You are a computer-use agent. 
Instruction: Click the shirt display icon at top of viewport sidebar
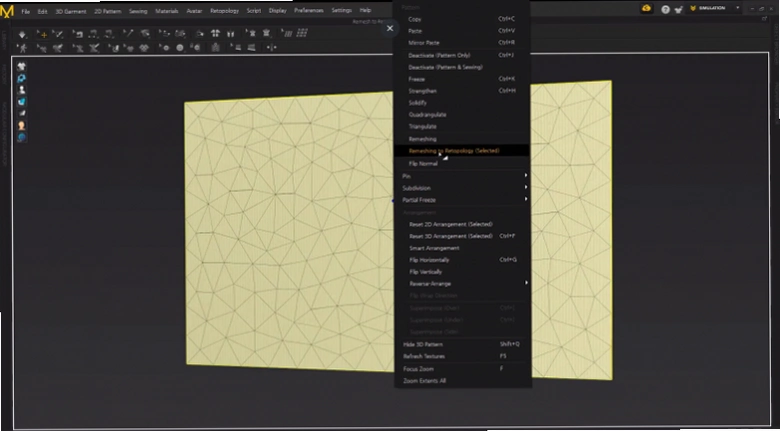click(x=21, y=66)
